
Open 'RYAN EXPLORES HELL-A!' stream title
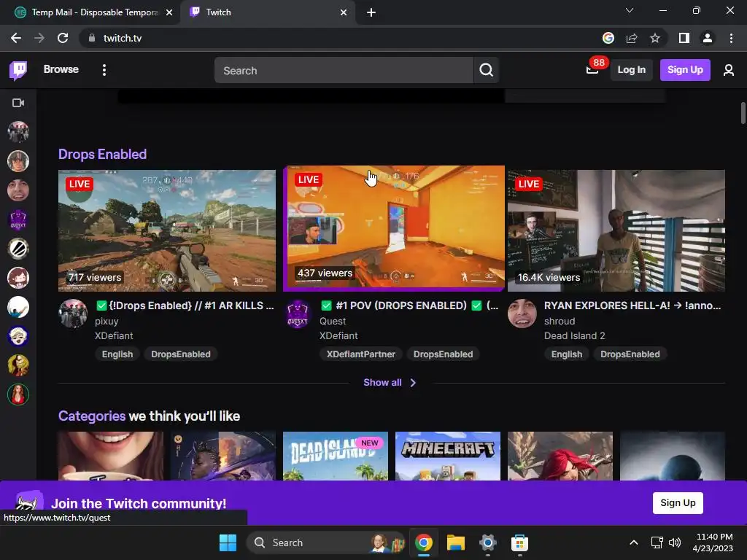tap(632, 306)
